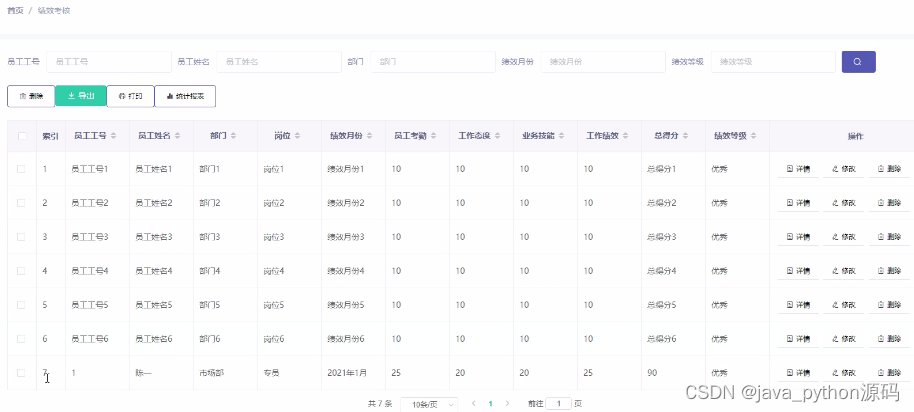
Task: Click the toolbar 删除 button
Action: [x=31, y=96]
